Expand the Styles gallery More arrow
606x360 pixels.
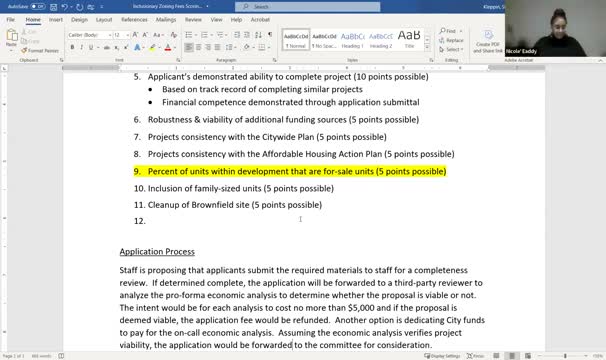pyautogui.click(x=427, y=48)
